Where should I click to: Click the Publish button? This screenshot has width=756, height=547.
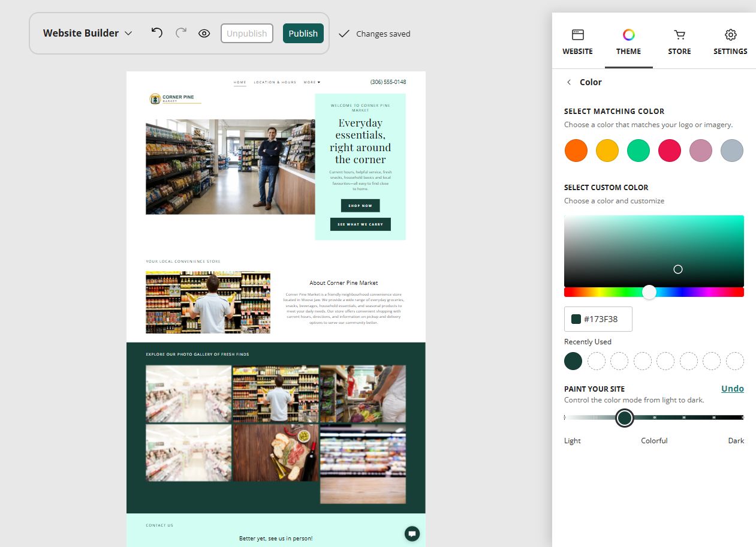[303, 33]
